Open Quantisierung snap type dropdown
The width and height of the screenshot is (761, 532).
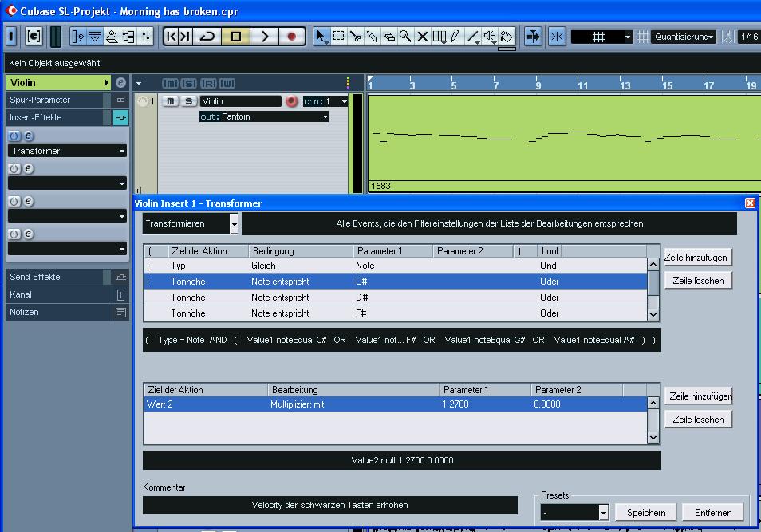pos(684,37)
